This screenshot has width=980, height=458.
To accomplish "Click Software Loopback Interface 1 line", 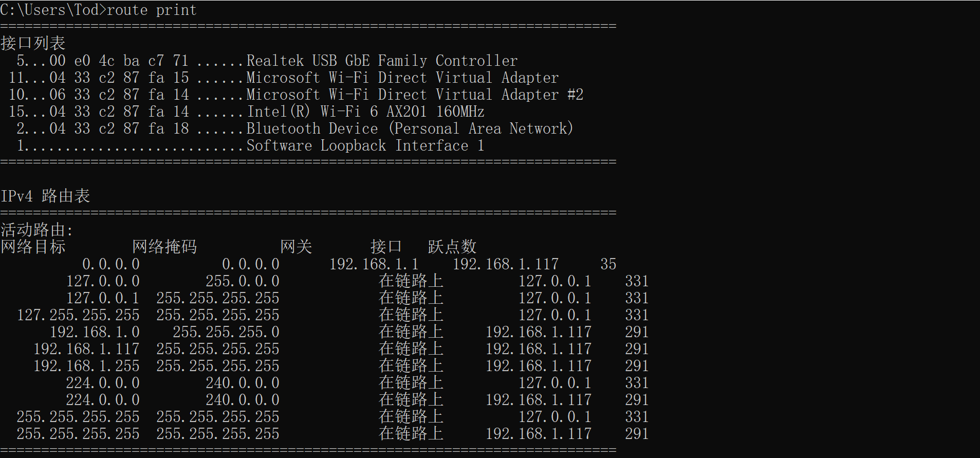I will pos(365,145).
